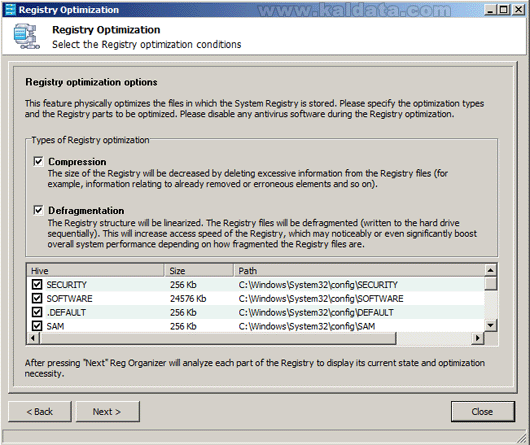This screenshot has width=530, height=445.
Task: Click the list's scroll up arrow
Action: (490, 270)
